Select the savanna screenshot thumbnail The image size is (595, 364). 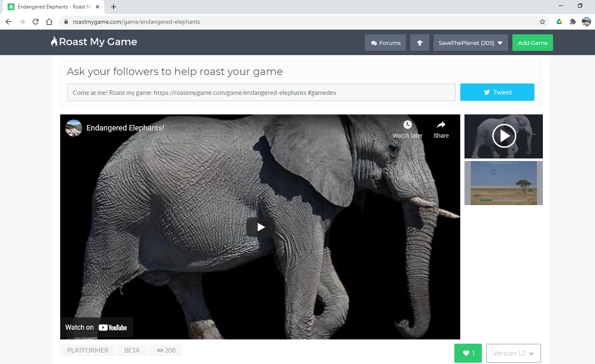[503, 183]
